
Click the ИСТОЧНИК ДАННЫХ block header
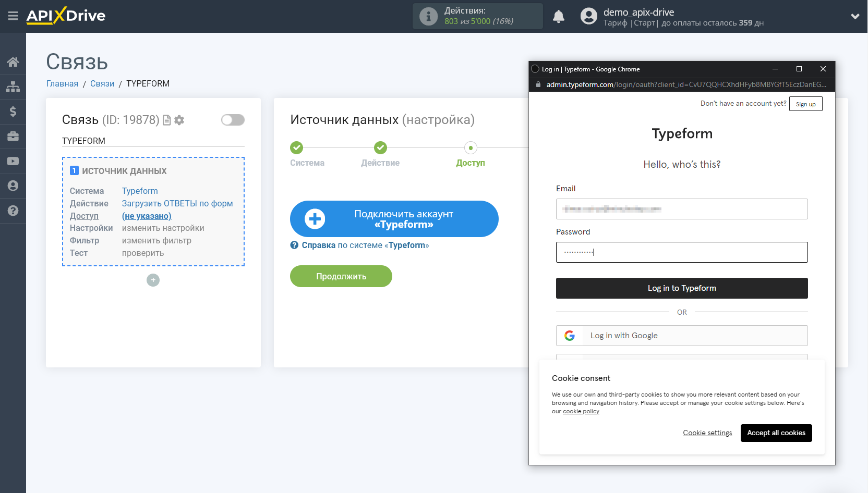click(x=124, y=171)
